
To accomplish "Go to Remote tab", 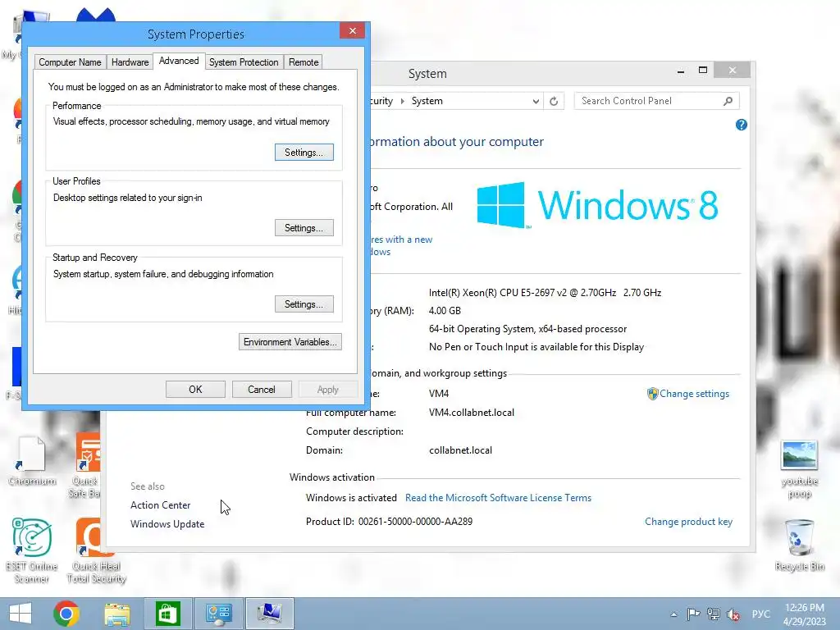I will [304, 62].
